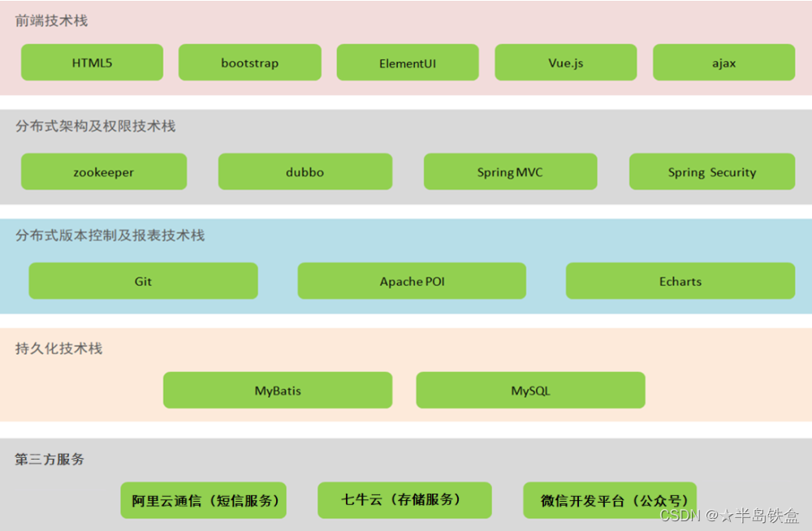
Task: Click the Spring Security box
Action: [712, 171]
